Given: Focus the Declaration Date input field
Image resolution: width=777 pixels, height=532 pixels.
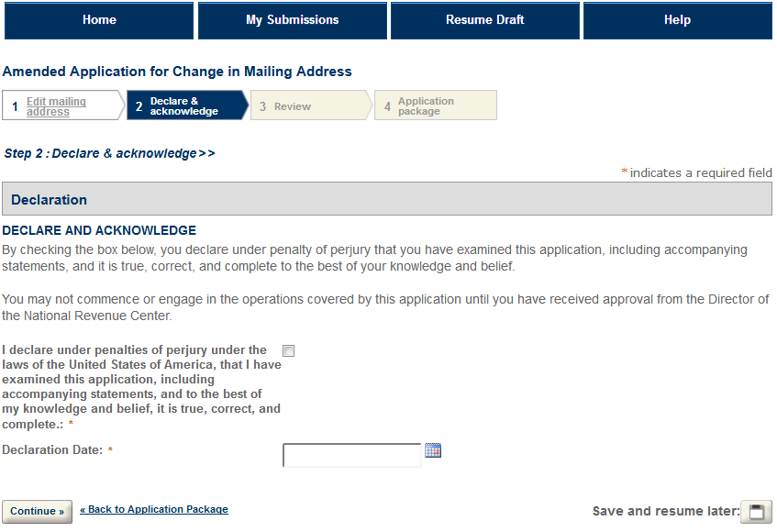Looking at the screenshot, I should 352,455.
